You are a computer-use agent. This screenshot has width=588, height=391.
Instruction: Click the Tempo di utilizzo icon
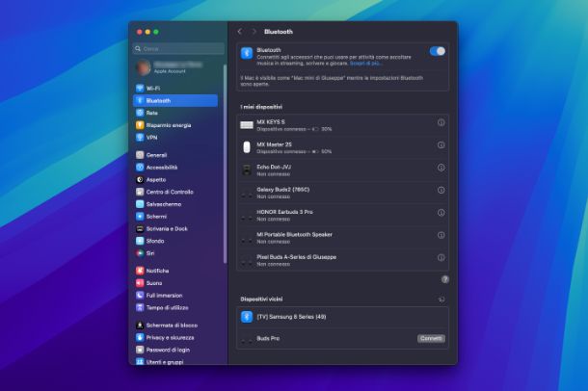tap(140, 307)
